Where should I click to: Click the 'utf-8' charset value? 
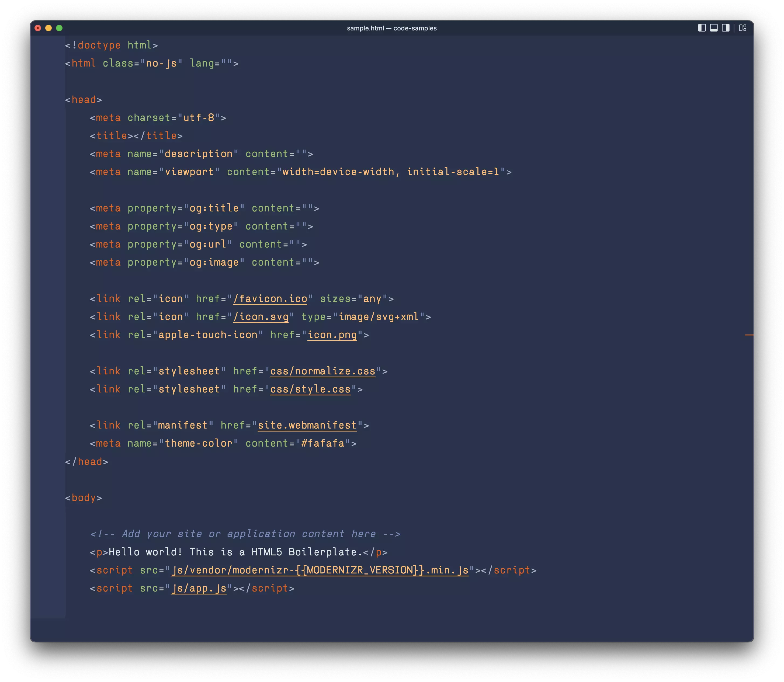pos(199,118)
